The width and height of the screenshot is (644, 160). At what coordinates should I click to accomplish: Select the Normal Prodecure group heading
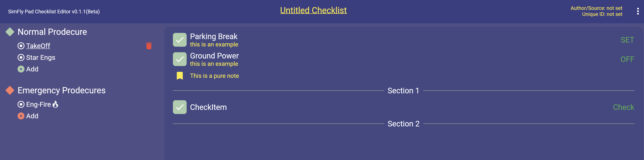pos(52,32)
